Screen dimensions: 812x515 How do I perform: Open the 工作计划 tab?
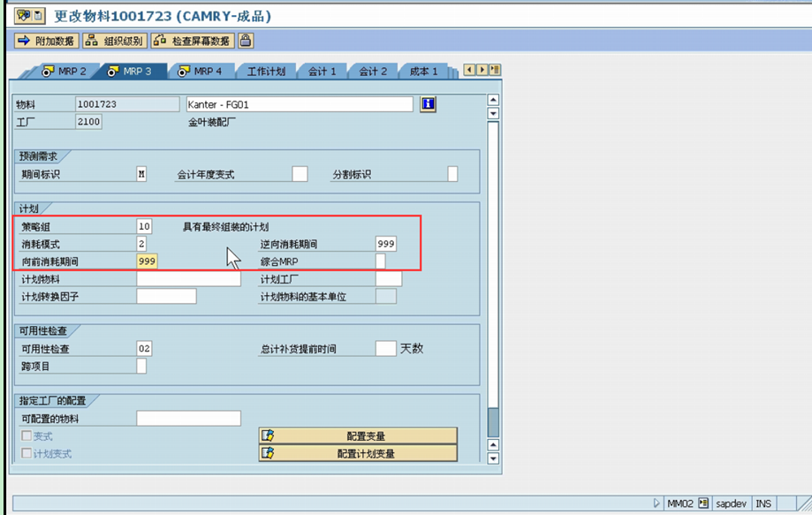click(269, 71)
